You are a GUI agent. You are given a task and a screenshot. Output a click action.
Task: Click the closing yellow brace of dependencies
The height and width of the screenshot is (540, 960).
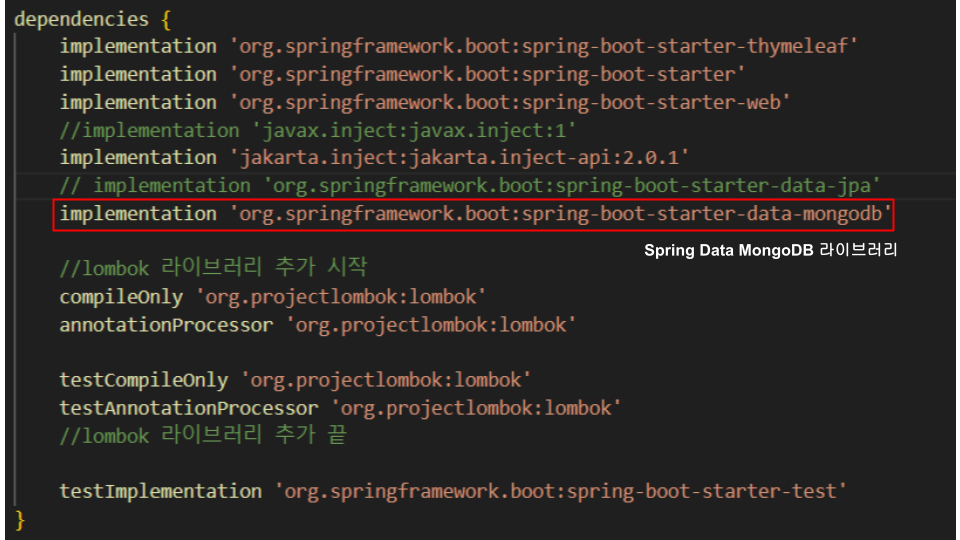click(20, 520)
